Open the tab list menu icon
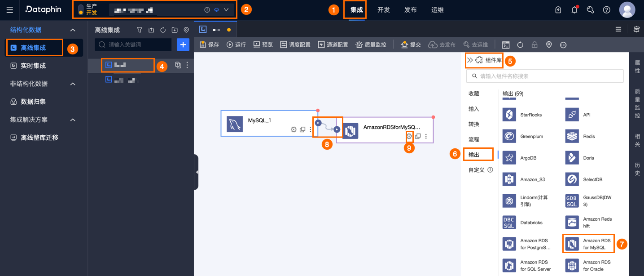 (x=618, y=29)
